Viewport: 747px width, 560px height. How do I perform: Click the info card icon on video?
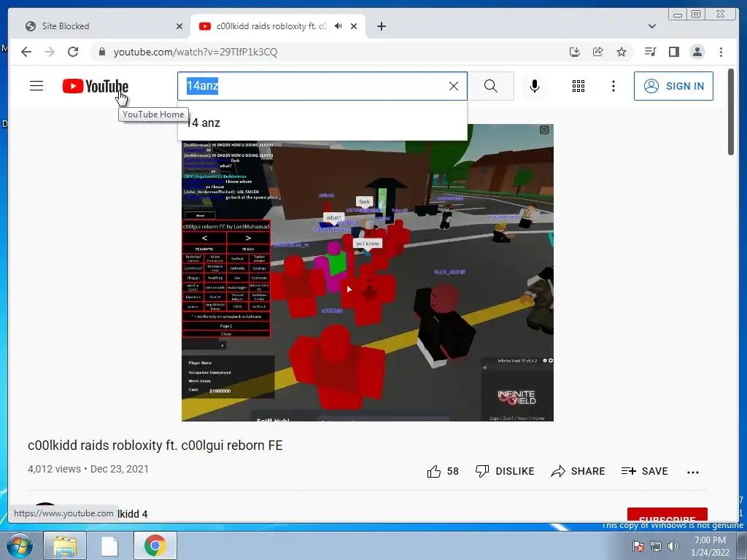click(544, 130)
